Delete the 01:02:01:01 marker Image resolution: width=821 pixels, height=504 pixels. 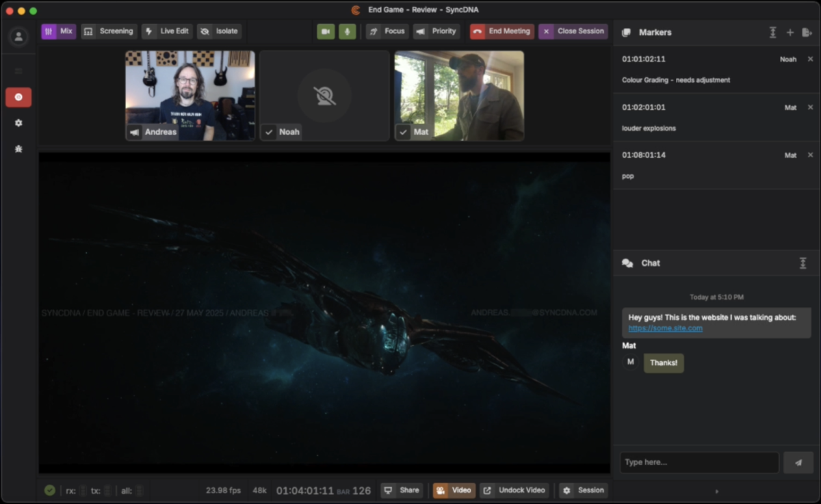tap(811, 107)
